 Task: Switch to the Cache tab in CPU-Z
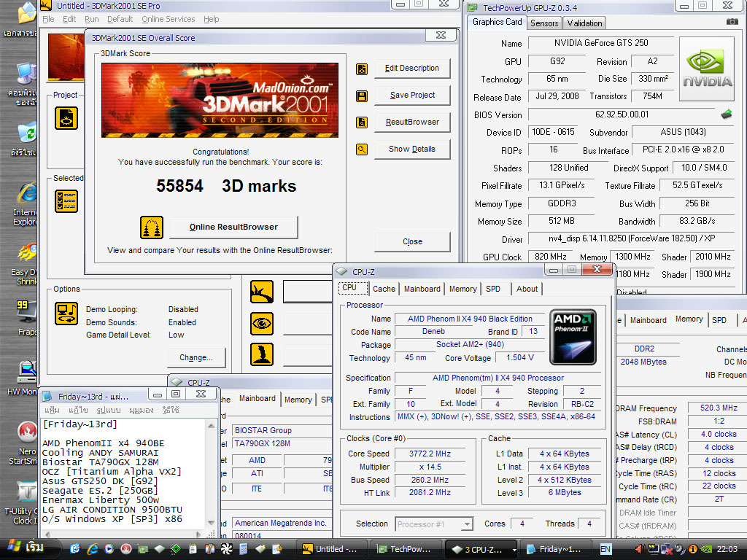coord(384,289)
